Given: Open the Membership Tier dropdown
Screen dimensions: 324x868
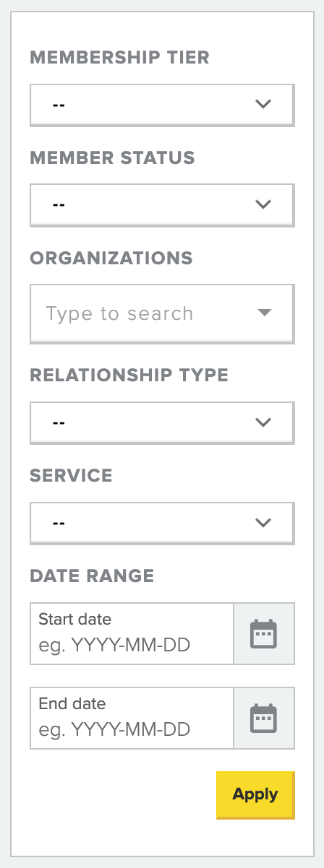Looking at the screenshot, I should point(162,105).
